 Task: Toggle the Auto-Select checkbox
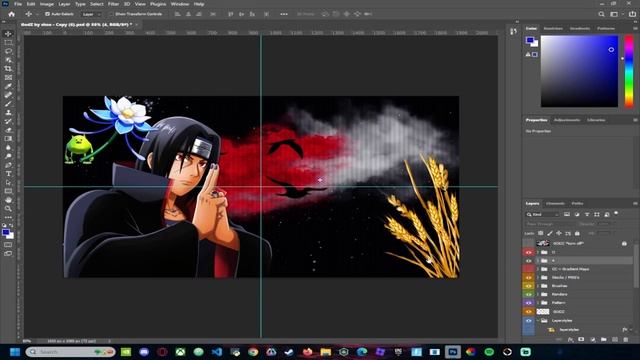pos(47,14)
